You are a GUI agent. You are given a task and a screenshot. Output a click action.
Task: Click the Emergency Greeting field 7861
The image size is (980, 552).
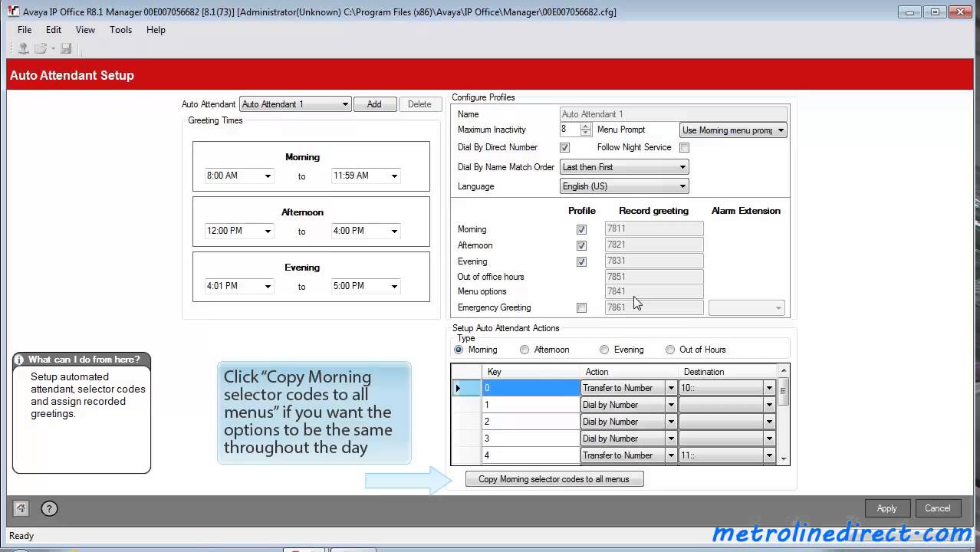pos(654,307)
